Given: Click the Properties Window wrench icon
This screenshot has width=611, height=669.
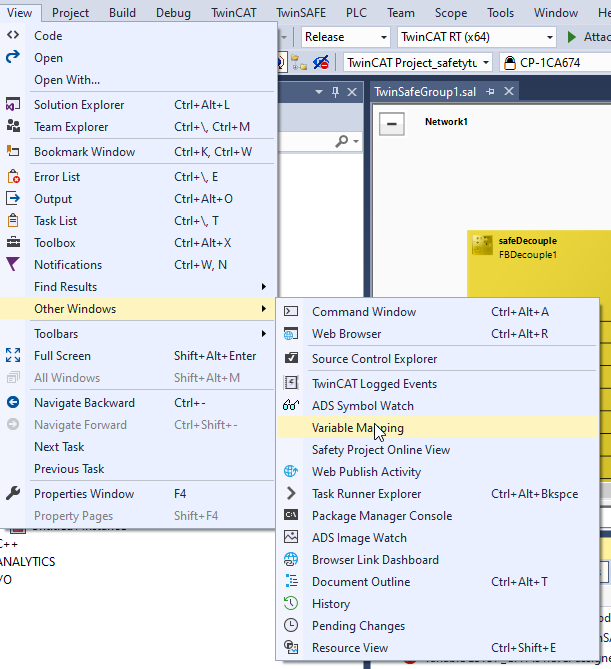Looking at the screenshot, I should coord(13,493).
